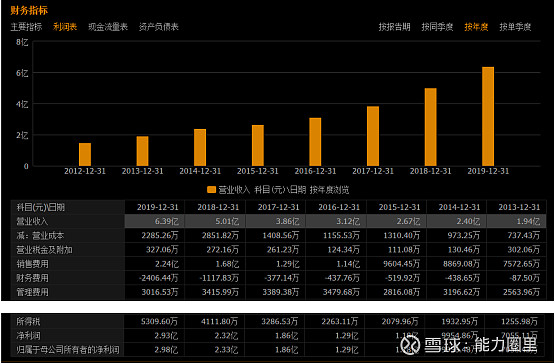Click the 2017-12-31 revenue bar

(373, 136)
